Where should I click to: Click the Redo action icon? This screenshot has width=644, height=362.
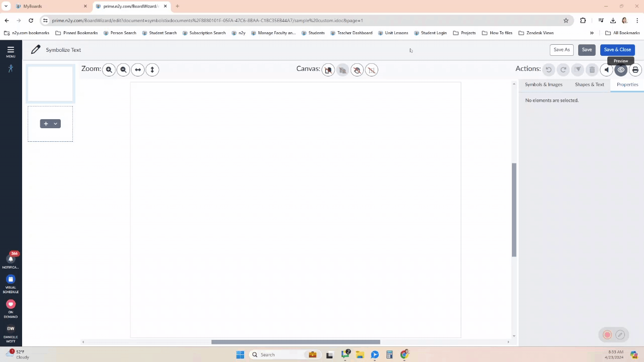pyautogui.click(x=563, y=70)
